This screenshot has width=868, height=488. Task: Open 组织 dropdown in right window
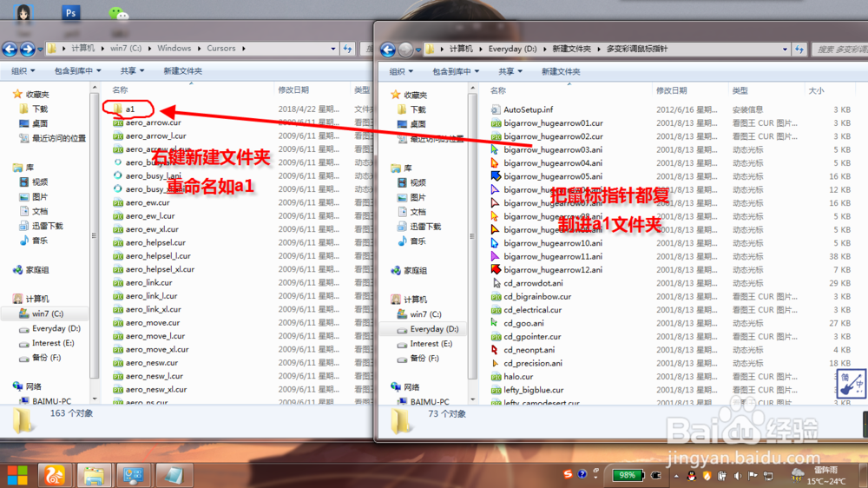pyautogui.click(x=401, y=71)
